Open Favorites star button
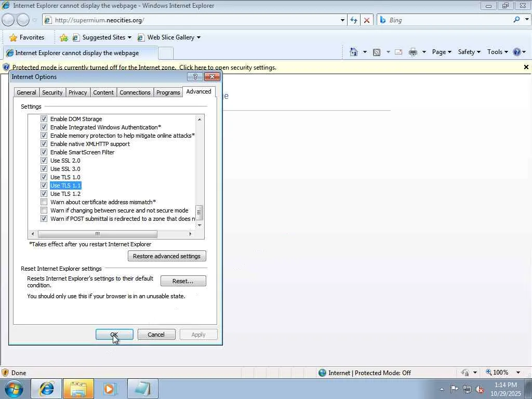 click(x=27, y=37)
